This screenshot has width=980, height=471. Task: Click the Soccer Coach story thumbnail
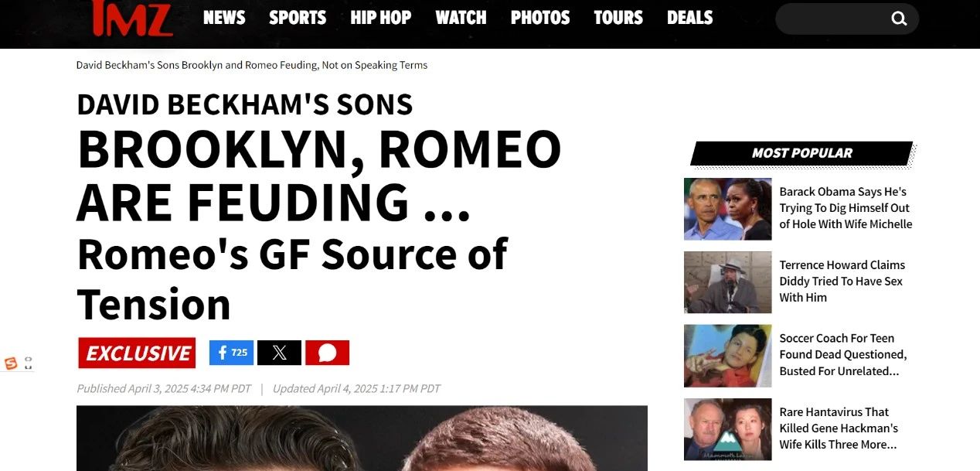727,356
